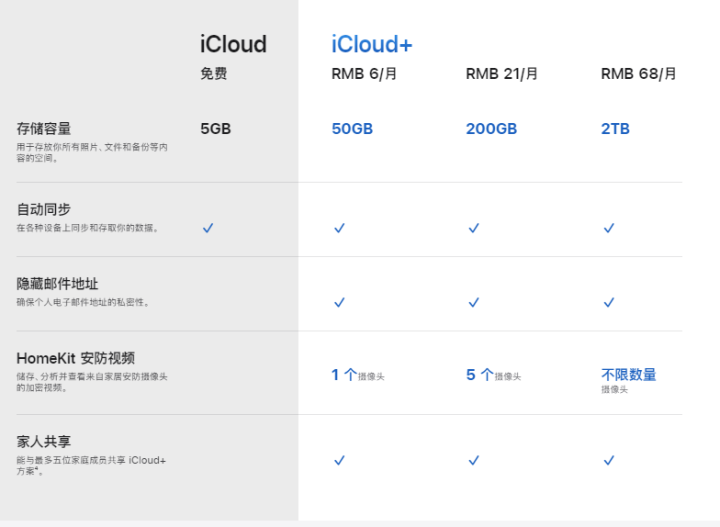Click the 家人共享 checkmark for the 200GB plan
720x527 pixels.
click(474, 460)
